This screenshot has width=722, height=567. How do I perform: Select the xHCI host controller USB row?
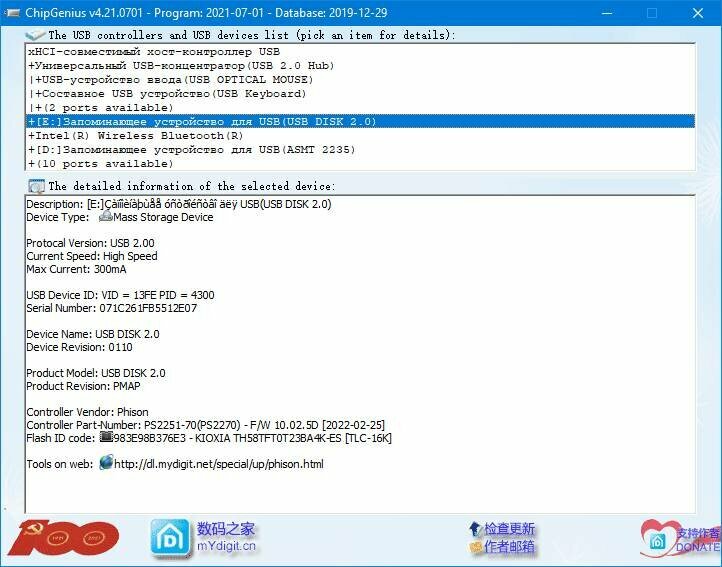[x=360, y=52]
